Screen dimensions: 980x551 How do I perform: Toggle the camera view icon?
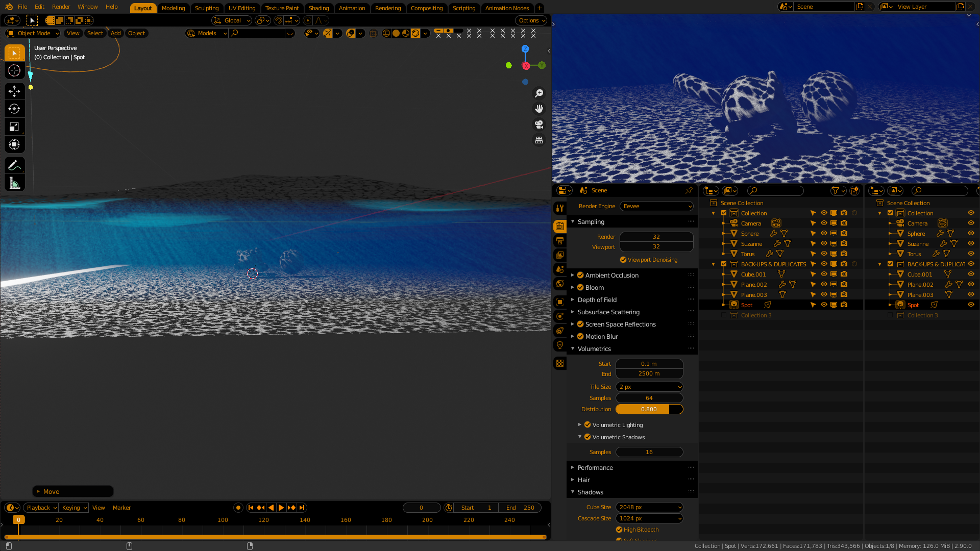pyautogui.click(x=539, y=124)
